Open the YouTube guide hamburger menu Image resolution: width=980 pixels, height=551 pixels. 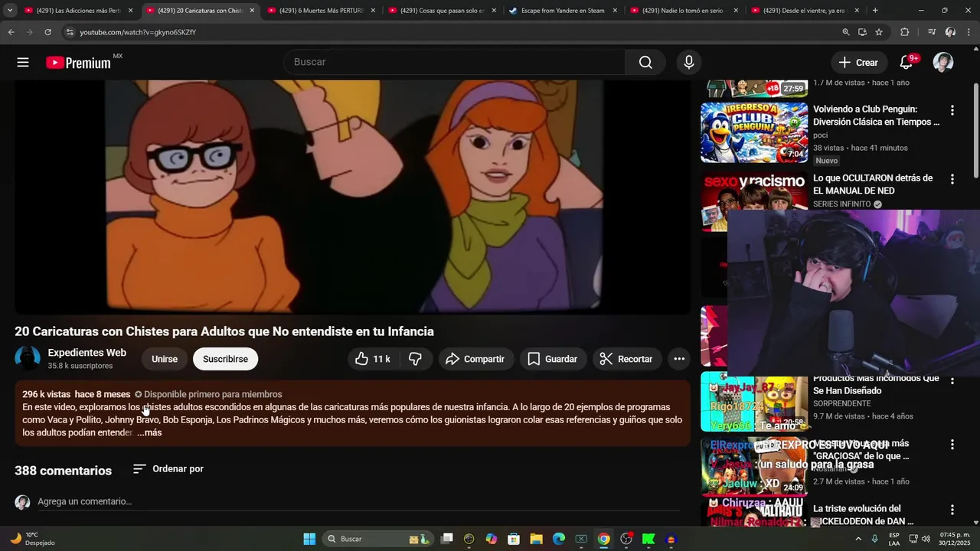coord(23,63)
